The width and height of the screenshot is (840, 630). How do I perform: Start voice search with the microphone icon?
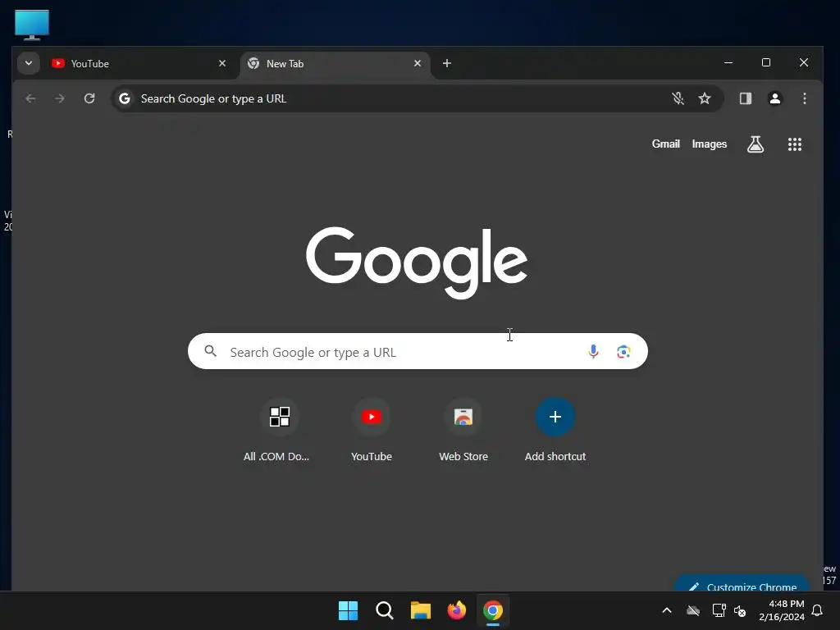[593, 351]
